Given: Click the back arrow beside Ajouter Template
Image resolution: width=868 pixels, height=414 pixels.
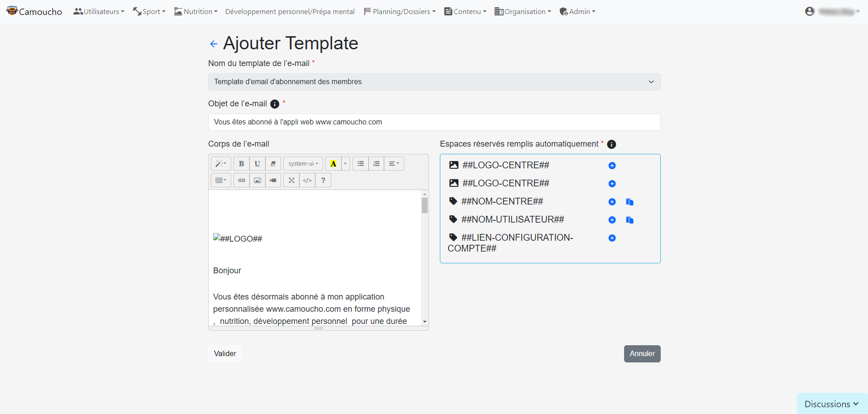Looking at the screenshot, I should [214, 44].
